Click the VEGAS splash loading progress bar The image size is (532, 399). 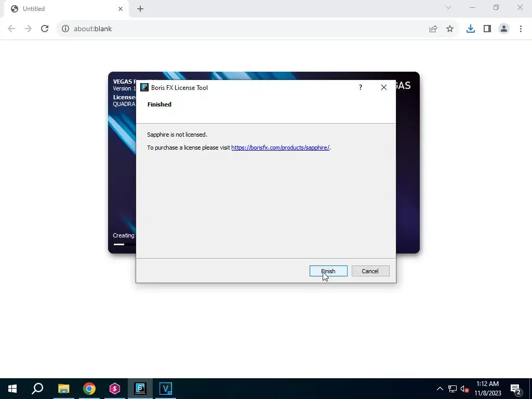coord(124,244)
